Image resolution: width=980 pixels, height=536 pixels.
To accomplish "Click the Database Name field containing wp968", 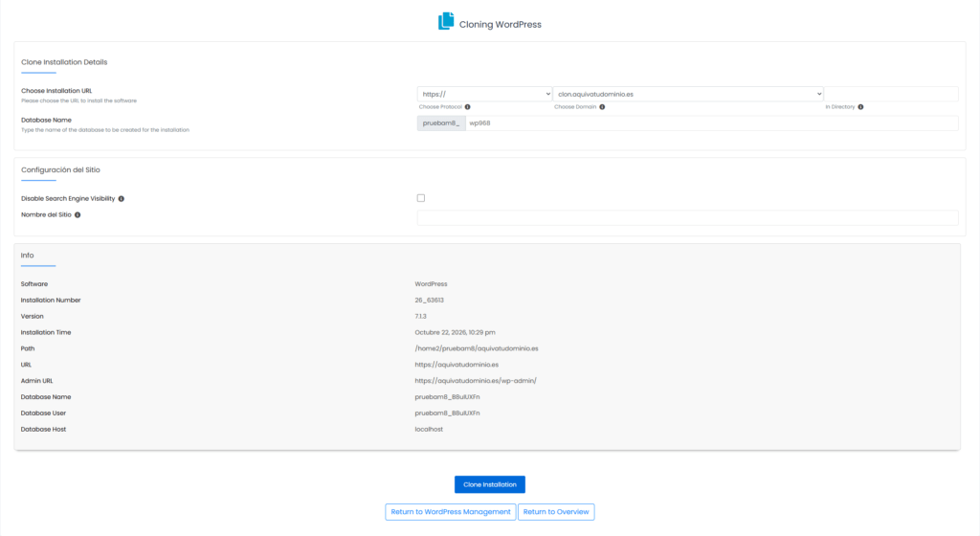I will (x=712, y=123).
